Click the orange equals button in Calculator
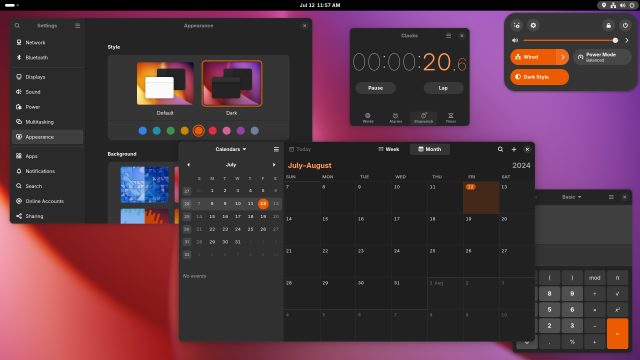640x360 pixels. pos(617,334)
